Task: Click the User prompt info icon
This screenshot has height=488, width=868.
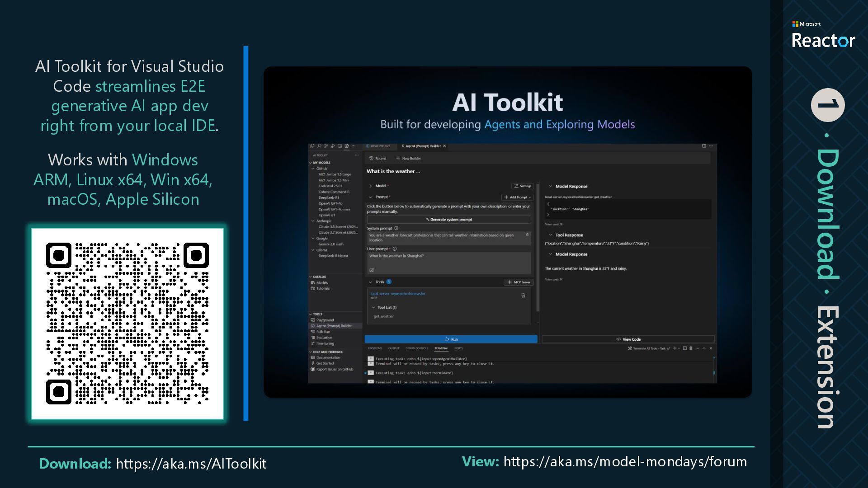Action: click(x=395, y=249)
